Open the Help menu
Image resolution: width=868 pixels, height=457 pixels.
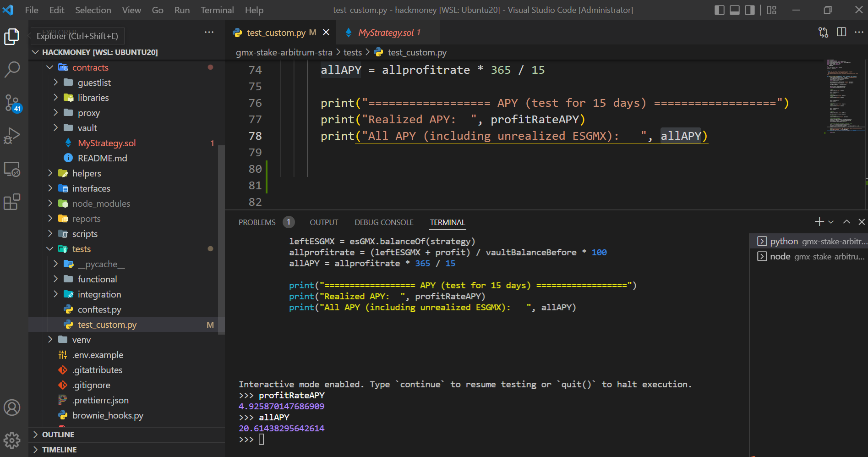pos(254,10)
